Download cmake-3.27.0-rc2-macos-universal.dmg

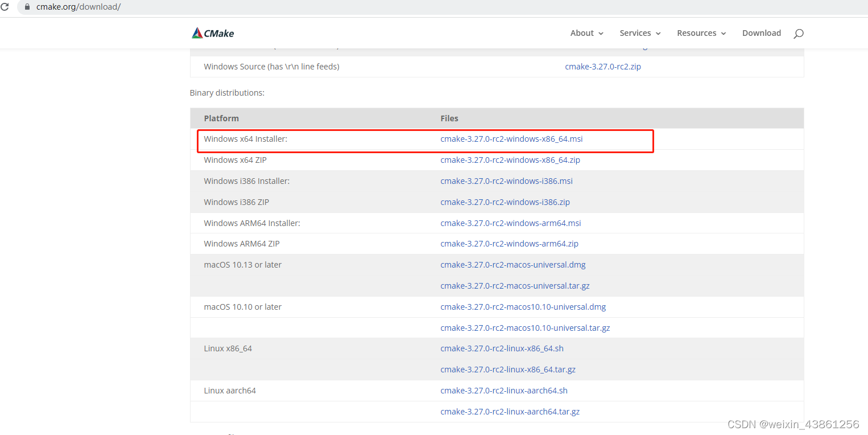point(513,265)
